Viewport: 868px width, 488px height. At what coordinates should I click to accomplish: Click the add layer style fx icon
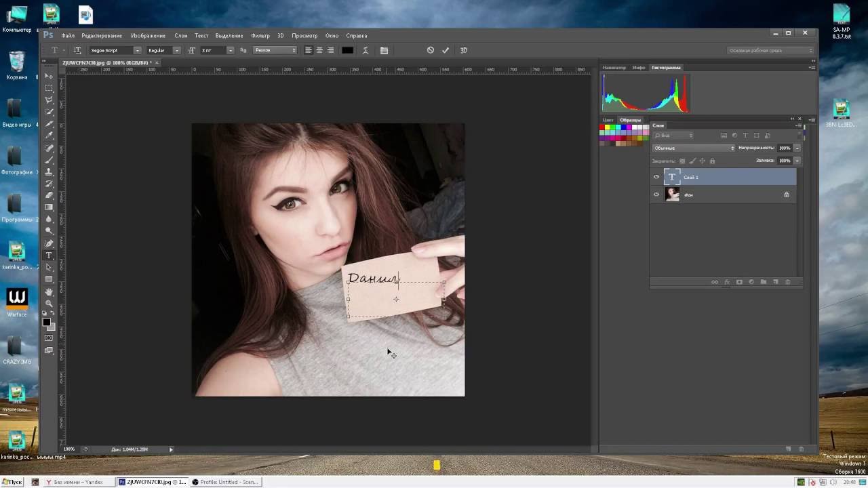tap(727, 282)
